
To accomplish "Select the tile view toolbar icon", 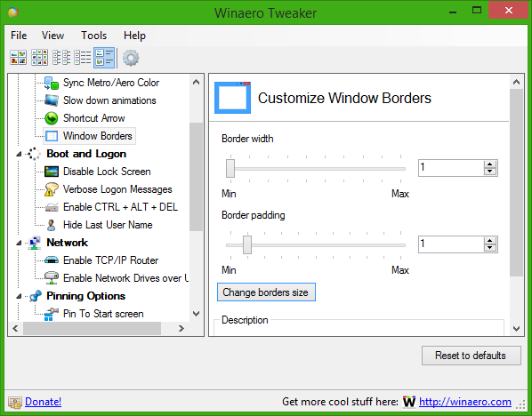I will (x=104, y=58).
